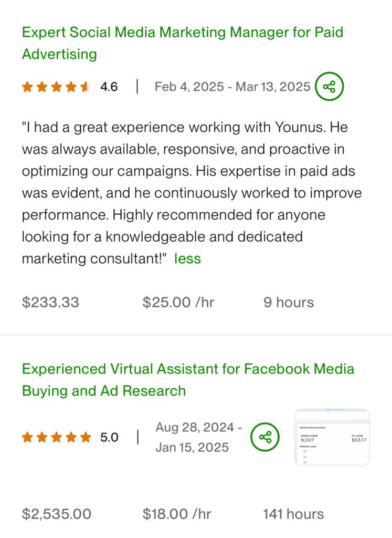Screen dimensions: 392x538
Task: Click the review text praising Younus
Action: (191, 193)
